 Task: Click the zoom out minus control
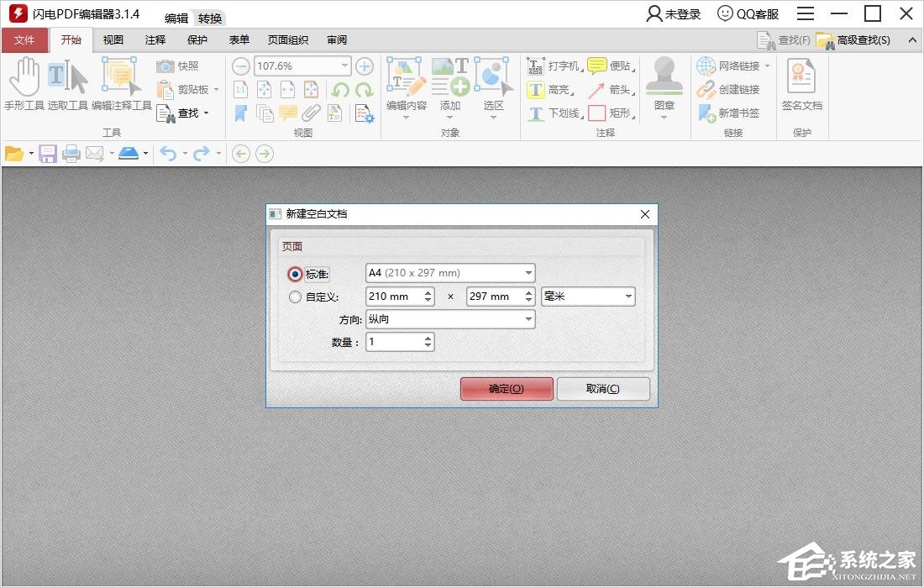point(241,66)
